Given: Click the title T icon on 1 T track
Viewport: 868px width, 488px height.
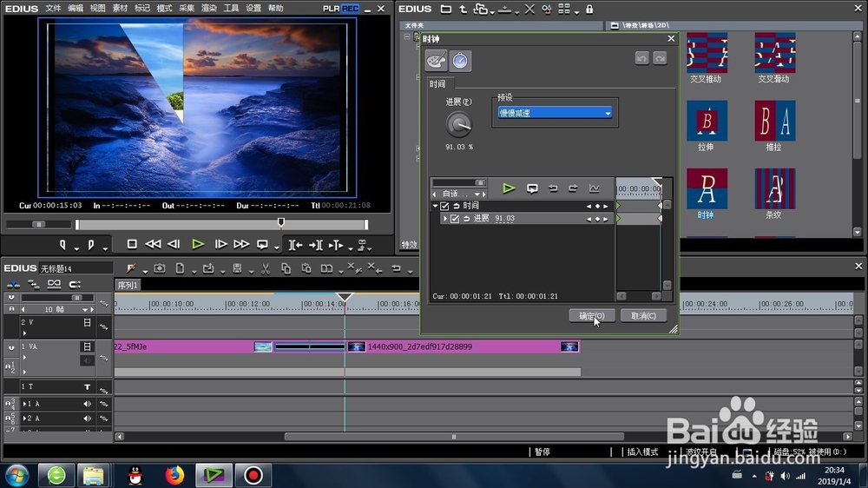Looking at the screenshot, I should 87,386.
